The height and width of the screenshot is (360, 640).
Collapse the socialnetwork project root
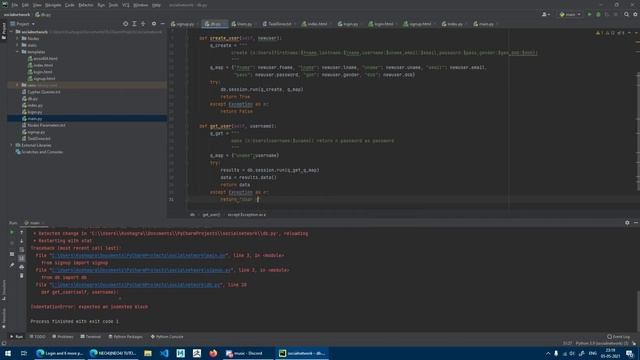11,32
